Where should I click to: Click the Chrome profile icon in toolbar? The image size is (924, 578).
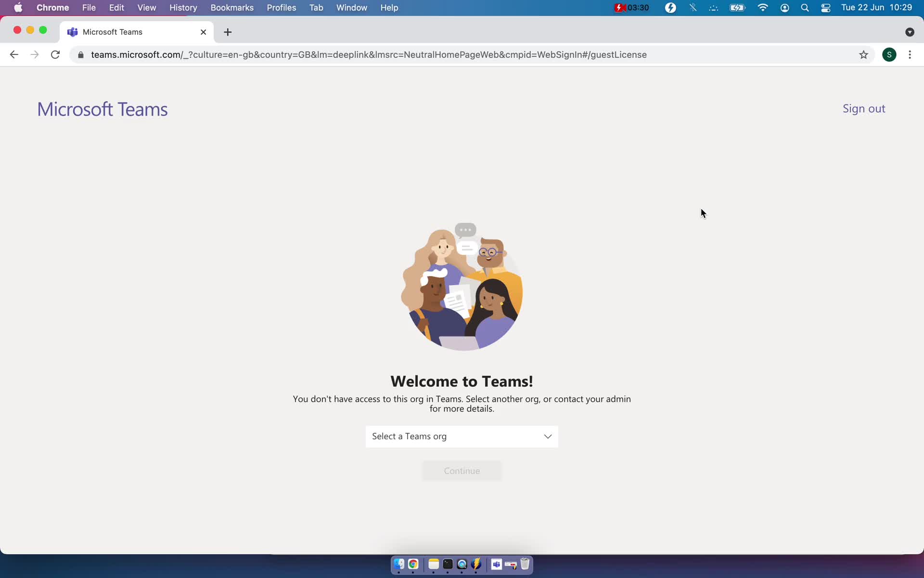click(889, 54)
